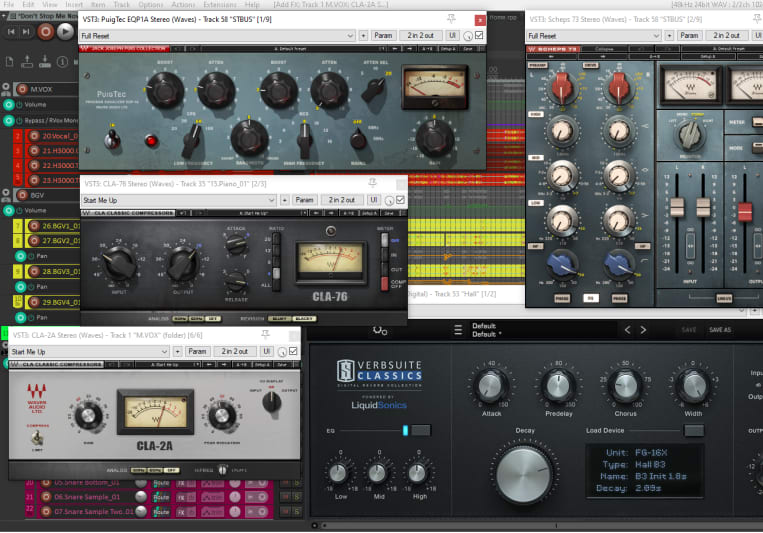The image size is (763, 533).
Task: Adjust CLA-76 INPUT knob
Action: (119, 263)
